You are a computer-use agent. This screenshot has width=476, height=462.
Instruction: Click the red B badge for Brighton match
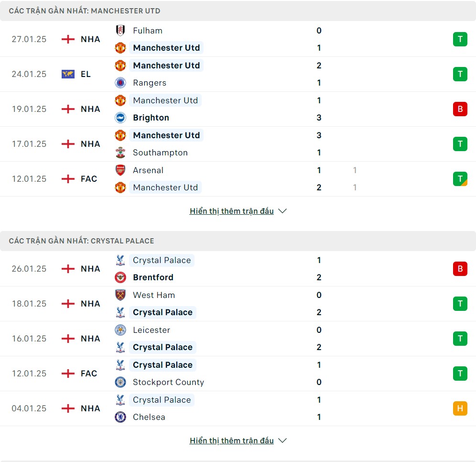460,109
